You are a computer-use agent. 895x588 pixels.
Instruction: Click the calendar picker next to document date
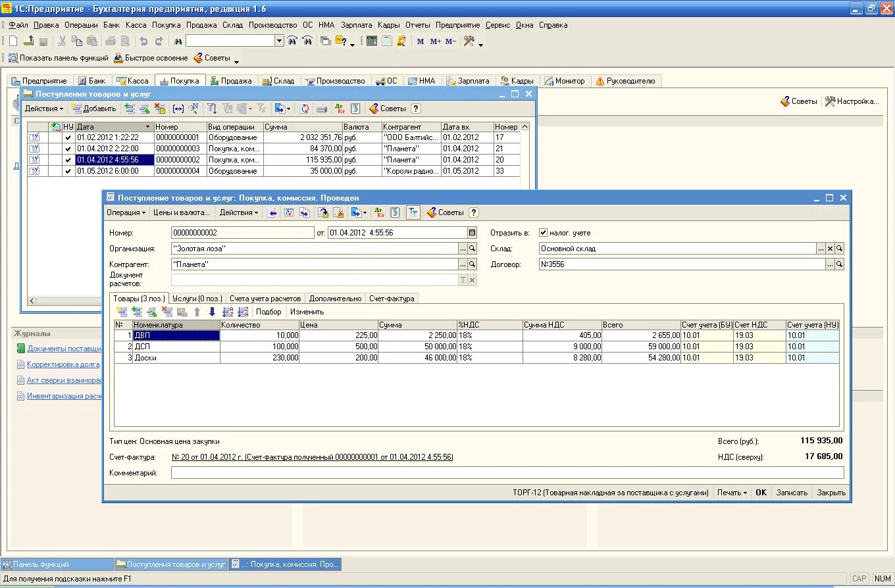pos(472,233)
